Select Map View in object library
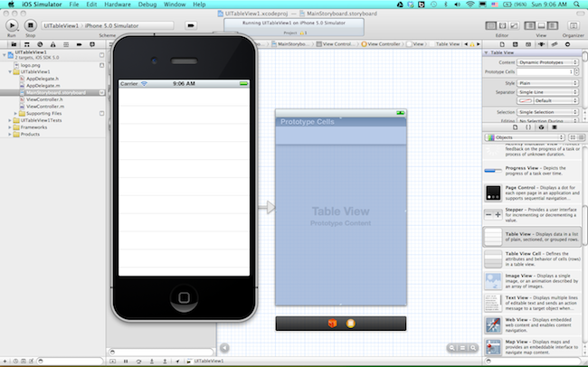Viewport: 588px width, 367px height. (x=533, y=347)
